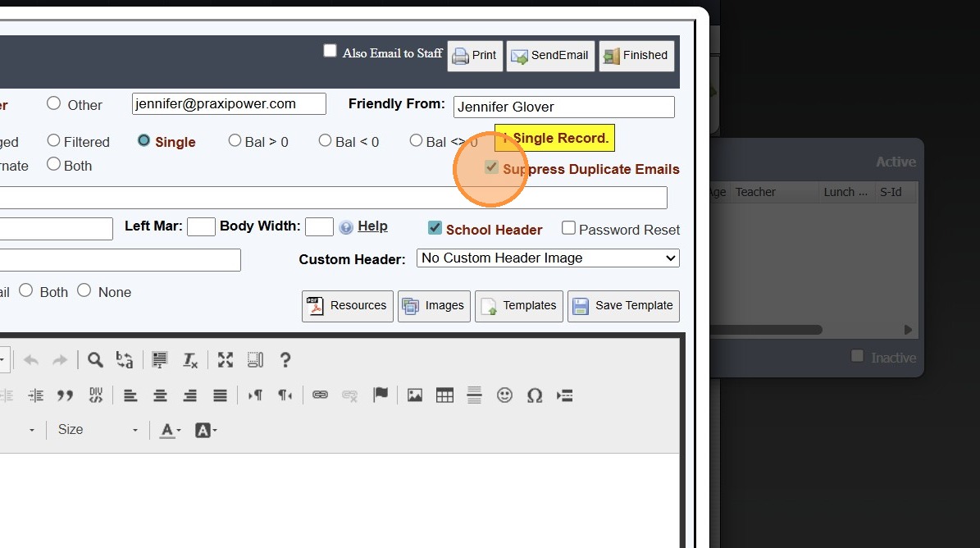
Task: Justify text alignment
Action: coord(220,395)
